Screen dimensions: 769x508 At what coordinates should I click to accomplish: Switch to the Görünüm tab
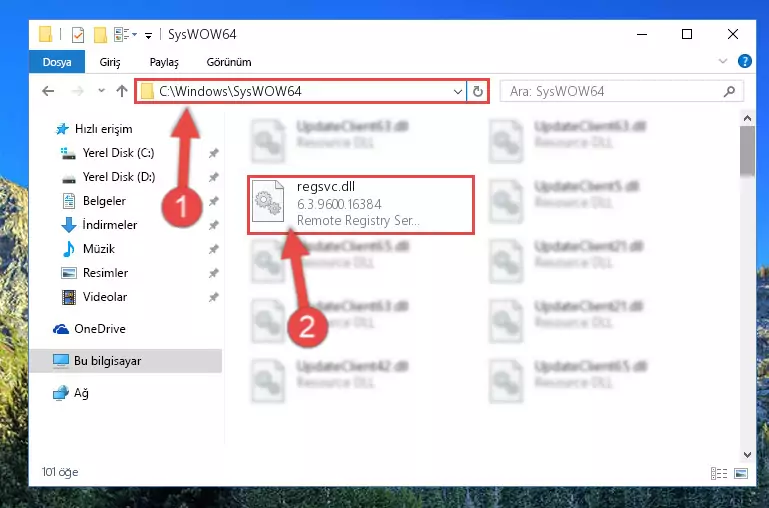(229, 62)
